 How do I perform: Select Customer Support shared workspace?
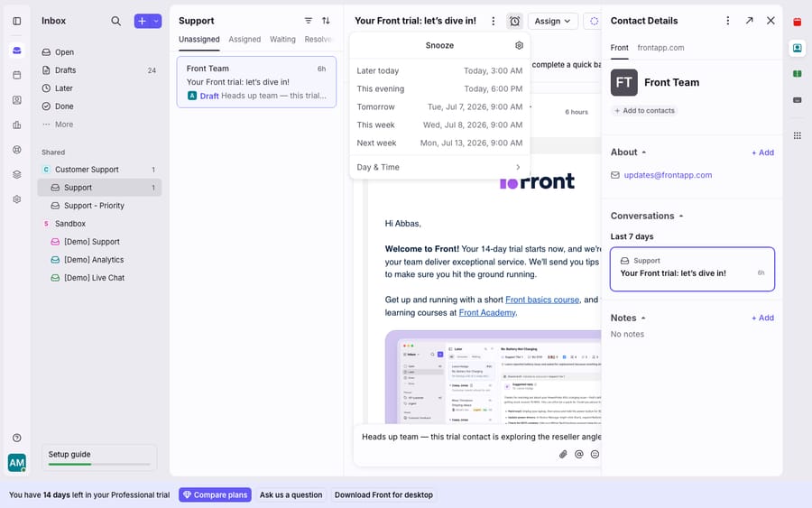(99, 170)
